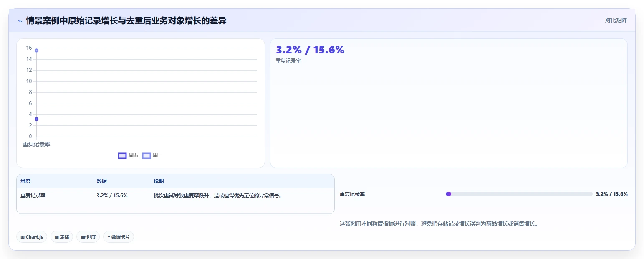This screenshot has height=259, width=644.
Task: Click the y-axis label 16
Action: click(x=29, y=48)
